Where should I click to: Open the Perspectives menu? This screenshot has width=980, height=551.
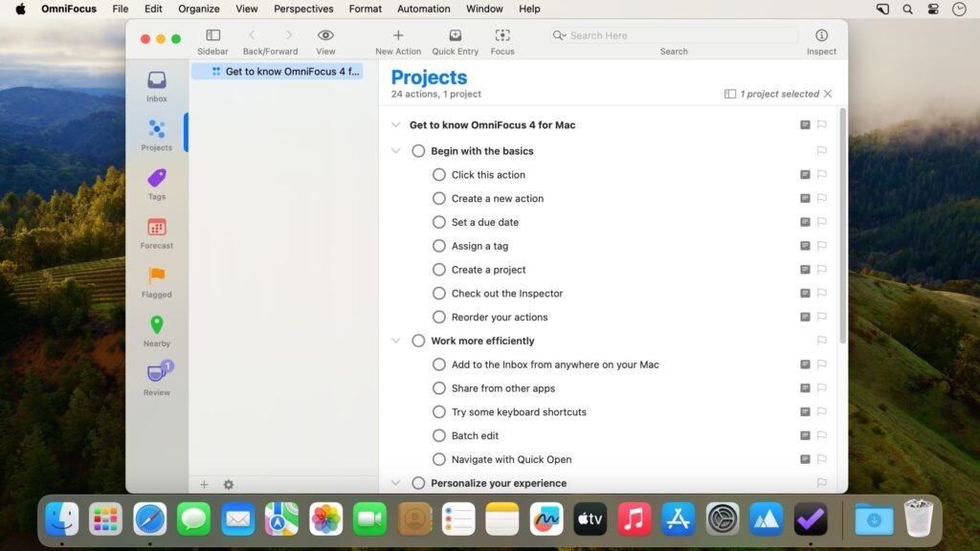302,9
